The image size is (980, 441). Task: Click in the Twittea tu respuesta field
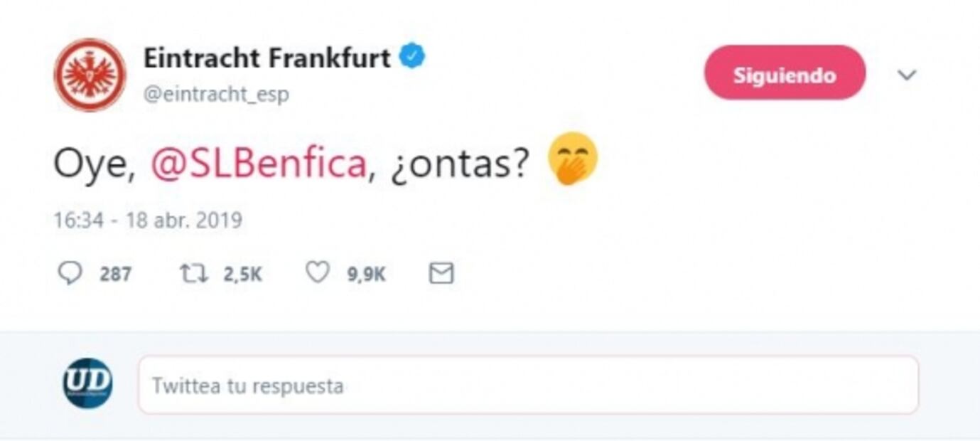click(527, 386)
